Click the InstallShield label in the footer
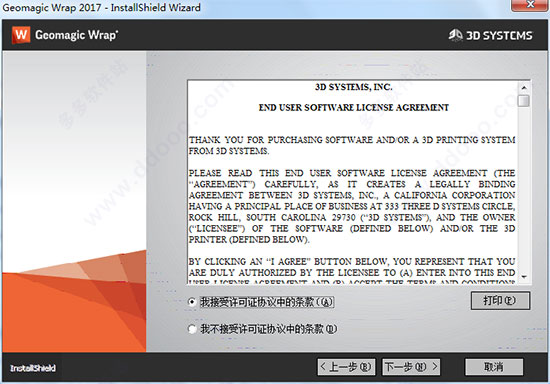This screenshot has width=550, height=384. tap(33, 368)
